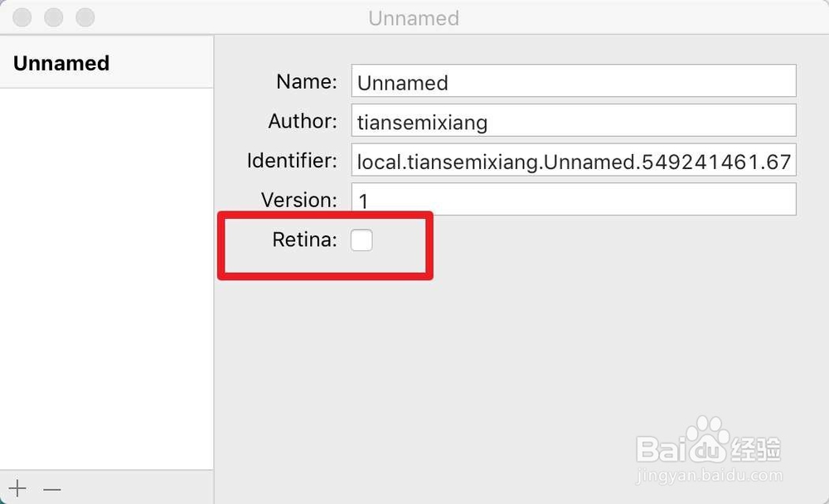Click the Name label
This screenshot has width=829, height=504.
pyautogui.click(x=307, y=81)
